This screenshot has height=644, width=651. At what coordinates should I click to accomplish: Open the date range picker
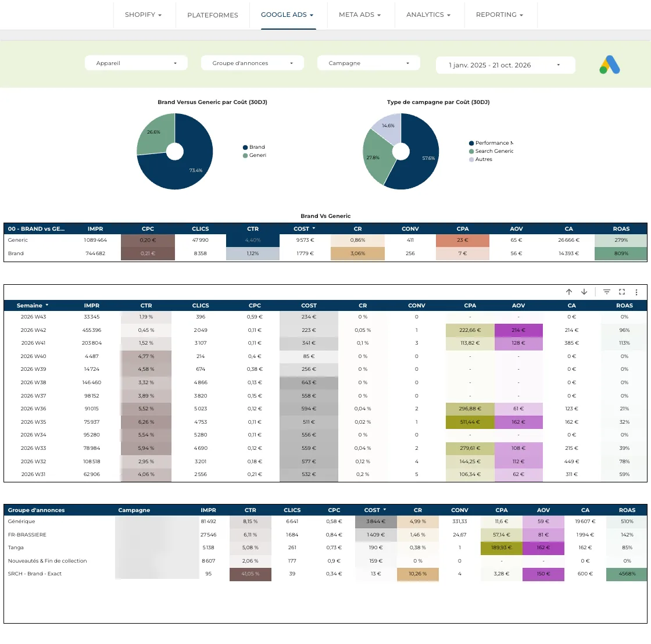[505, 65]
